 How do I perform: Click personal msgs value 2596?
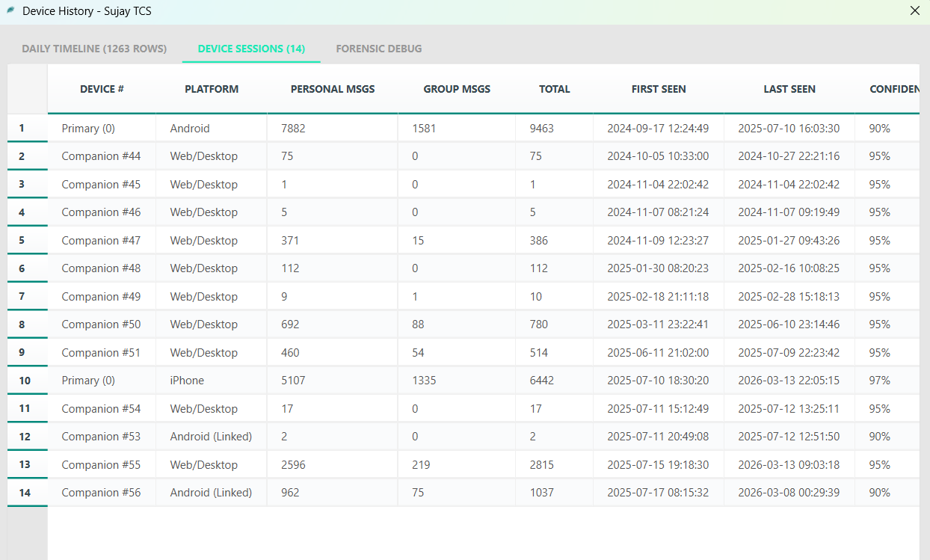point(333,465)
